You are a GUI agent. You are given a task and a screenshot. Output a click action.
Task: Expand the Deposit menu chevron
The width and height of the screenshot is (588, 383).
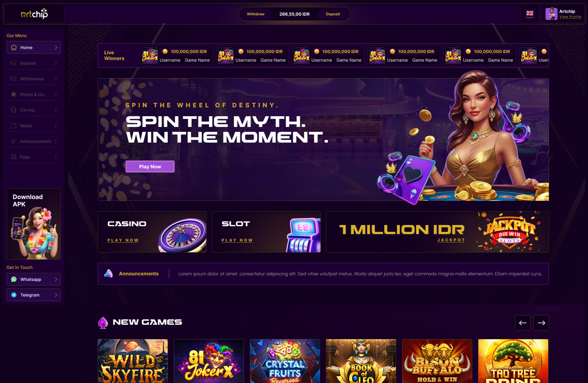click(x=56, y=63)
